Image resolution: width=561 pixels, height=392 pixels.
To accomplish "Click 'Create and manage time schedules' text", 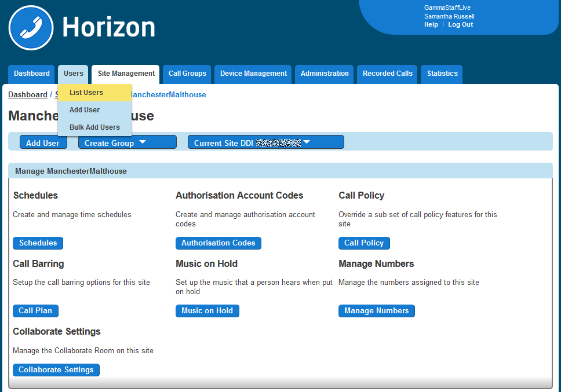I will pyautogui.click(x=72, y=214).
